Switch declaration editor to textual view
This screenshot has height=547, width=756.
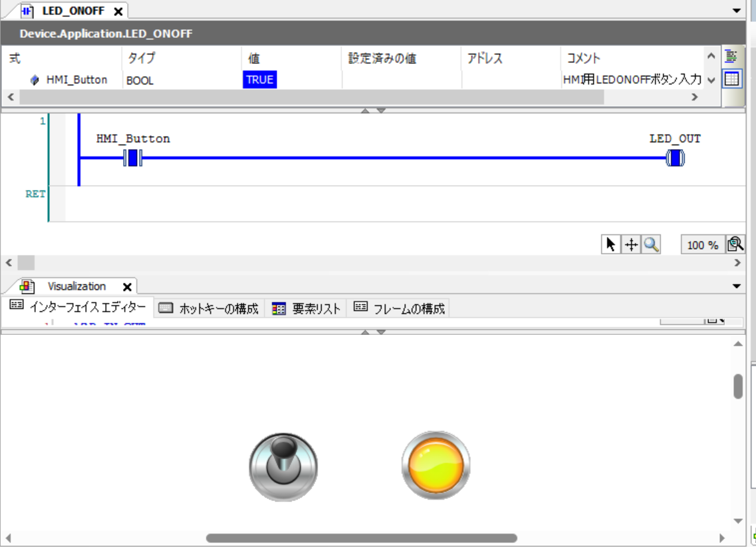[731, 57]
